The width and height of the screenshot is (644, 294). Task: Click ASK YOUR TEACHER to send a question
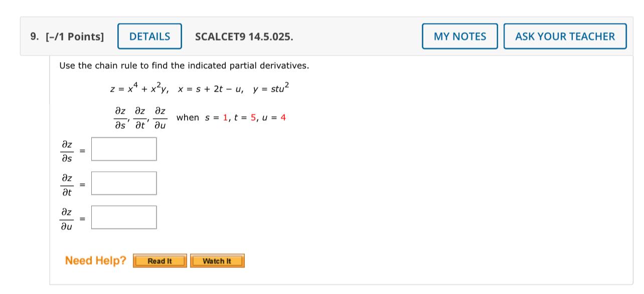pos(565,36)
